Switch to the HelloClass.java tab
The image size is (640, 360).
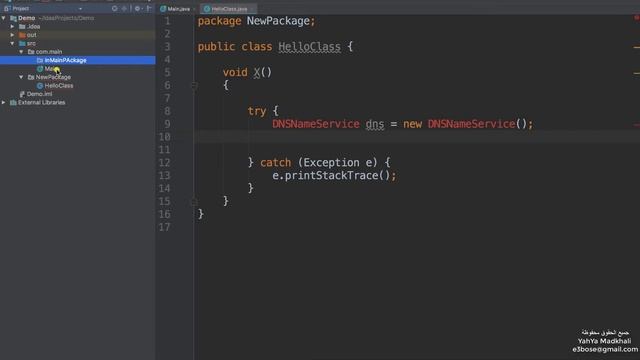tap(229, 9)
